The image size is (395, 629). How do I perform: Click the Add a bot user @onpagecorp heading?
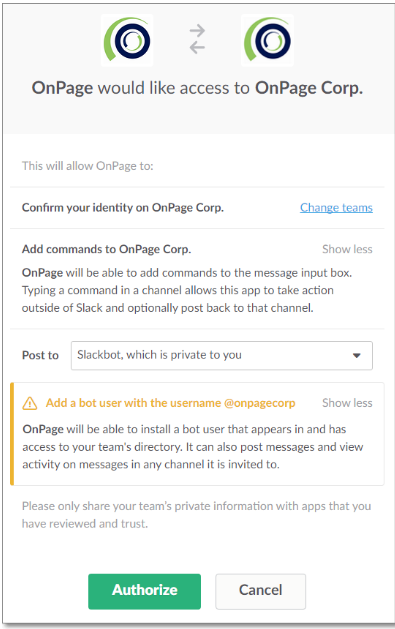tap(170, 403)
